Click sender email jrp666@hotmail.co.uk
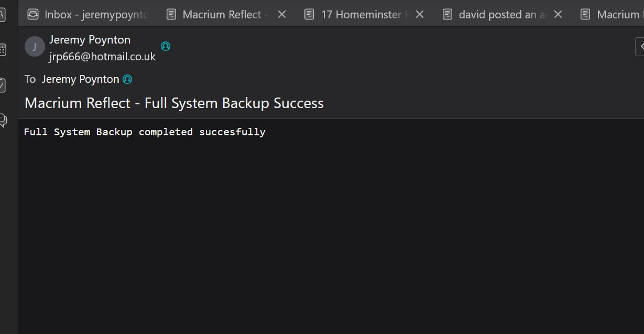The image size is (644, 334). (102, 57)
